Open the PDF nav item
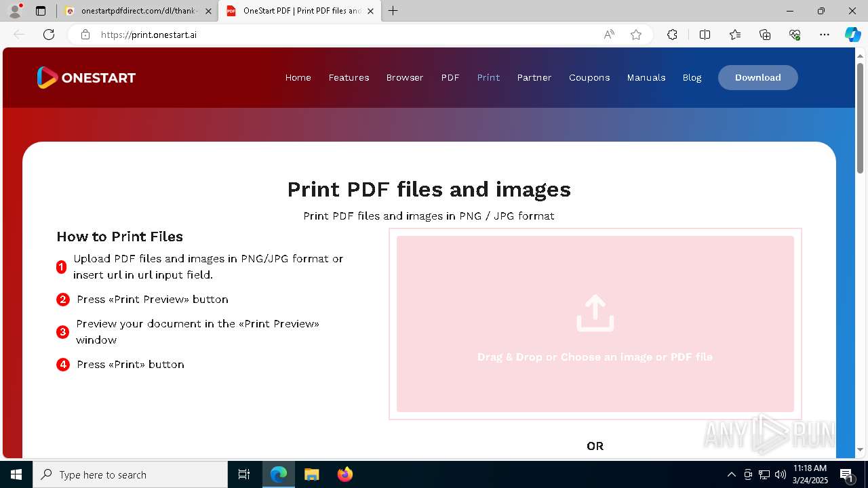The width and height of the screenshot is (868, 488). coord(450,77)
